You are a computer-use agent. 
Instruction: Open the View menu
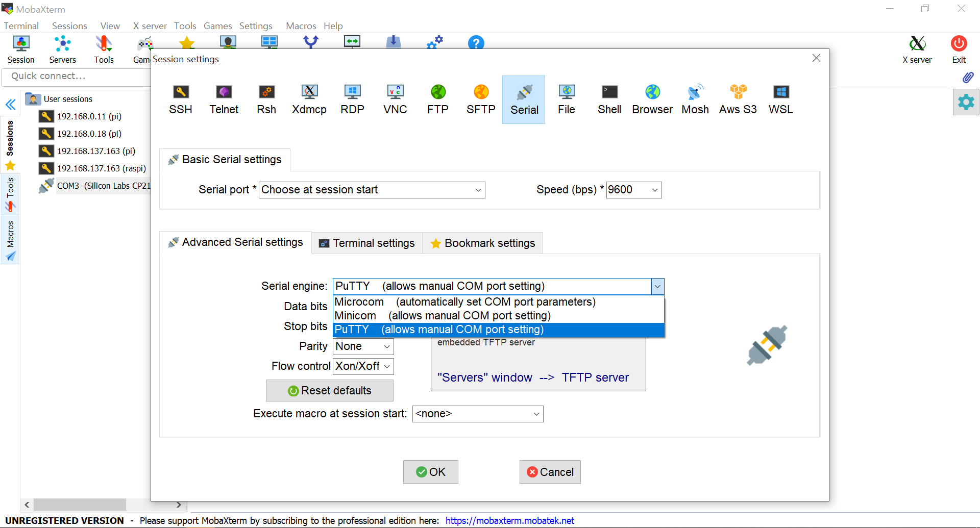[x=110, y=26]
